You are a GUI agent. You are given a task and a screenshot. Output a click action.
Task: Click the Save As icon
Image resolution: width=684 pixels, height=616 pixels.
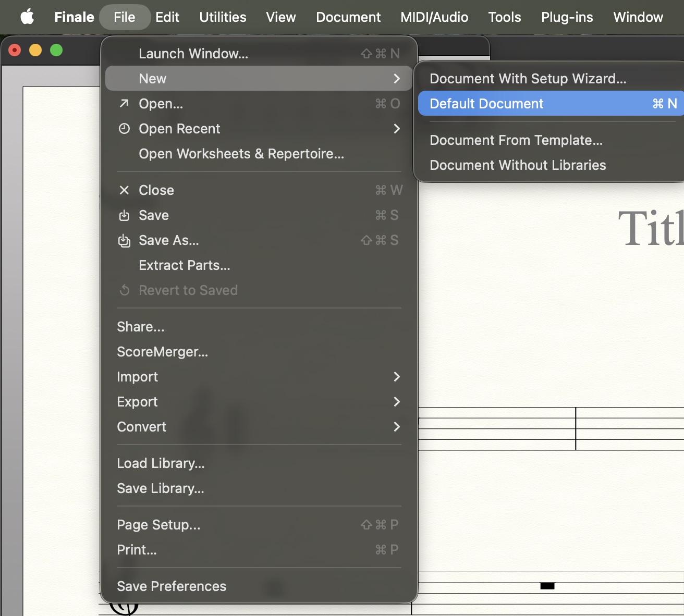pyautogui.click(x=124, y=240)
